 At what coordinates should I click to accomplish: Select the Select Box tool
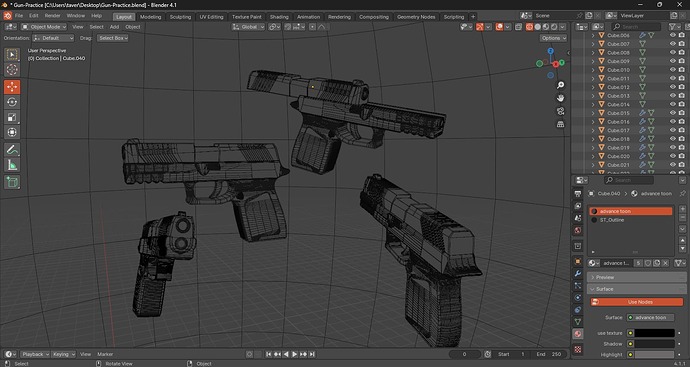pos(12,55)
